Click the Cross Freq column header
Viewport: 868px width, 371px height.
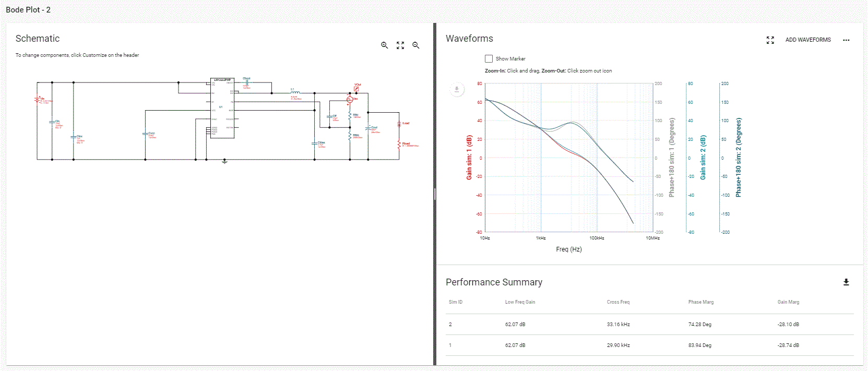click(618, 302)
